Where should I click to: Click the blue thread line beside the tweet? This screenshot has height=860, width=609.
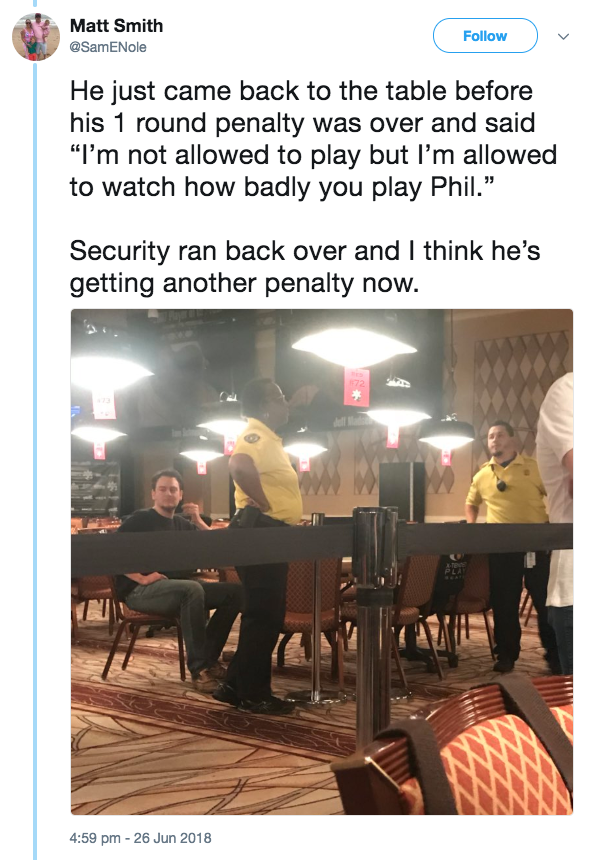pos(35,461)
